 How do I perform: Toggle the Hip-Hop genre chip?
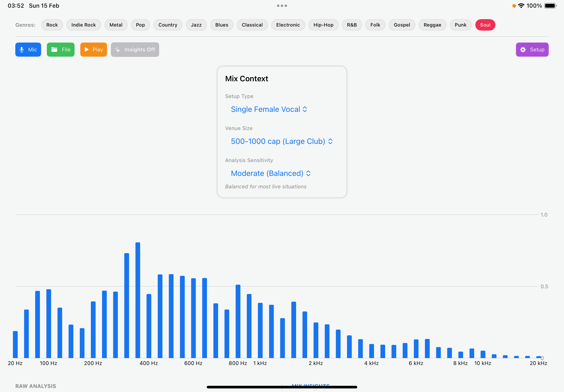[323, 25]
